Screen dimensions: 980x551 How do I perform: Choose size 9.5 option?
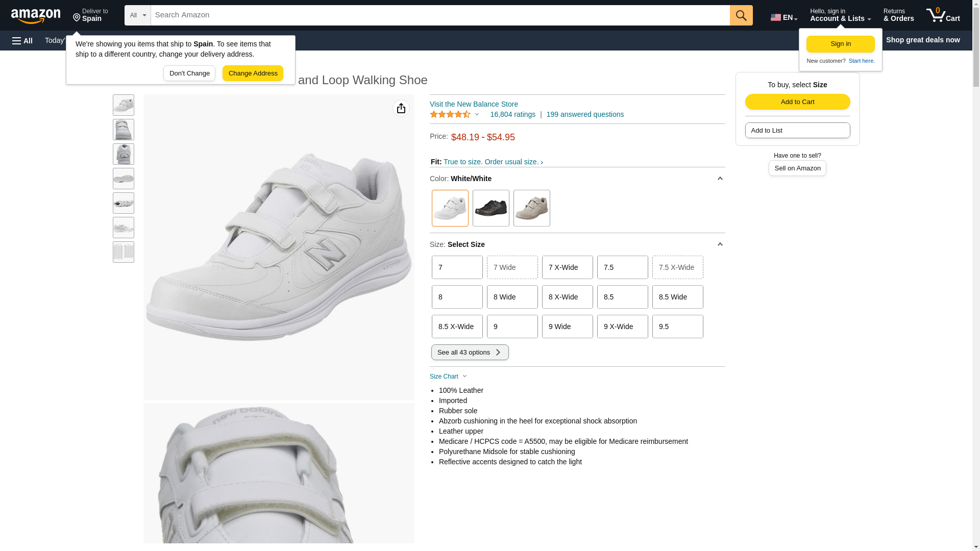coord(677,327)
